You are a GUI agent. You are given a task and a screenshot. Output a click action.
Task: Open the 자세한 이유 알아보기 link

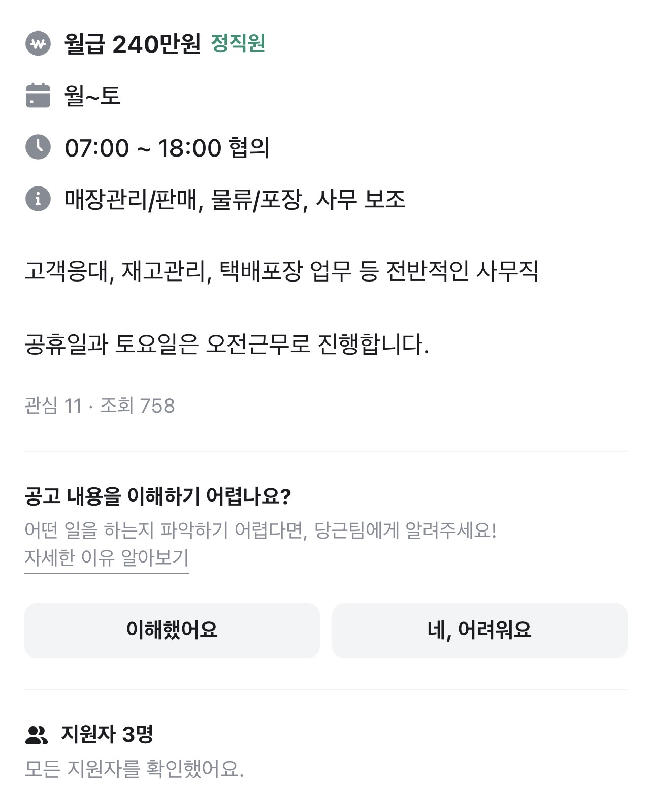[x=107, y=558]
